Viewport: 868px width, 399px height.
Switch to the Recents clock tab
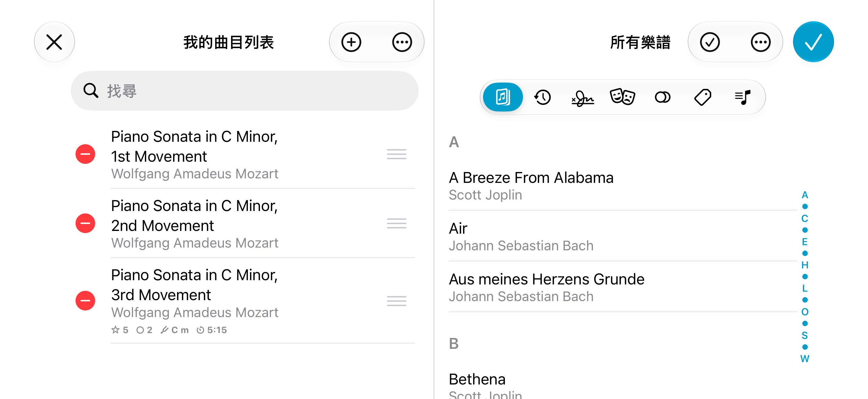tap(542, 97)
